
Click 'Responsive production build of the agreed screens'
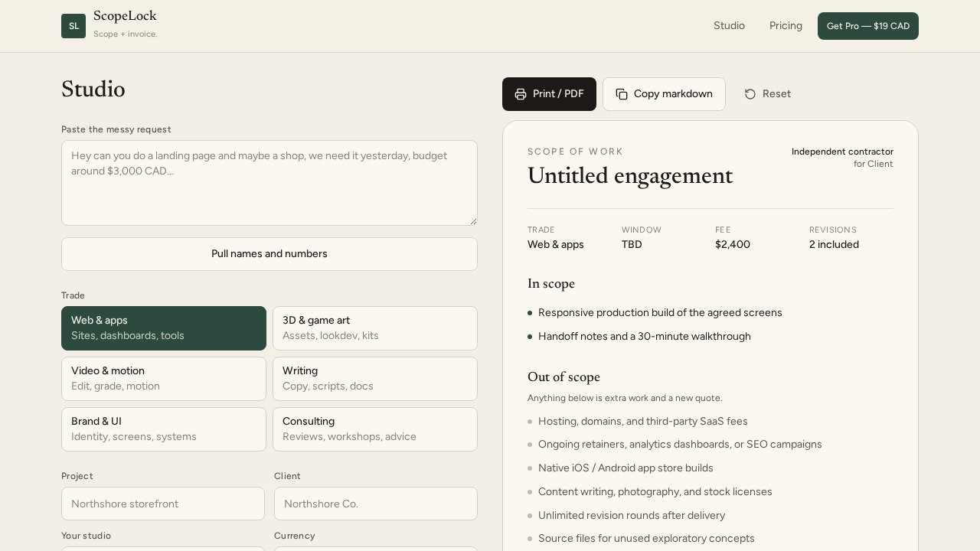(x=660, y=313)
